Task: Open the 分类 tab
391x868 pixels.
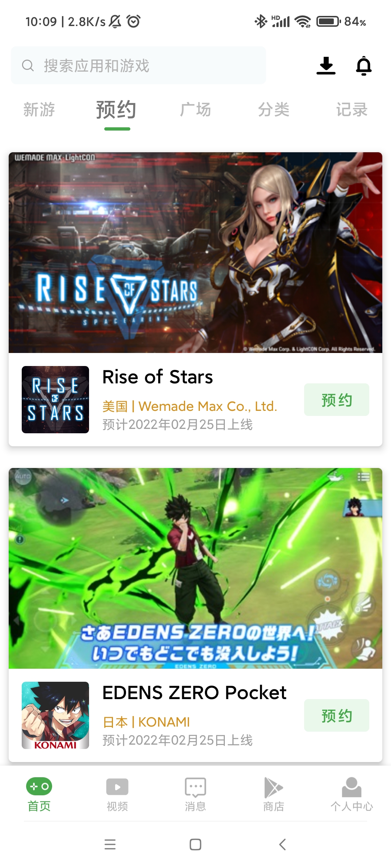Action: [x=274, y=110]
